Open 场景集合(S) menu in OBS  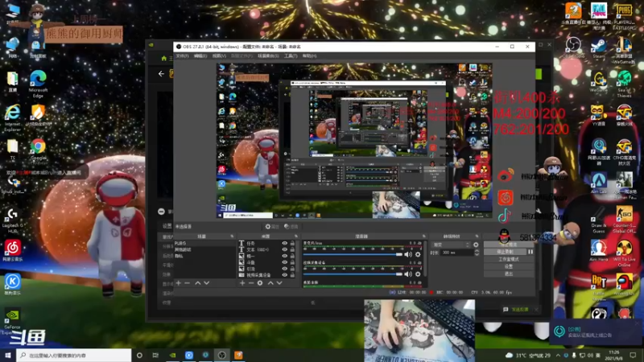tap(268, 56)
